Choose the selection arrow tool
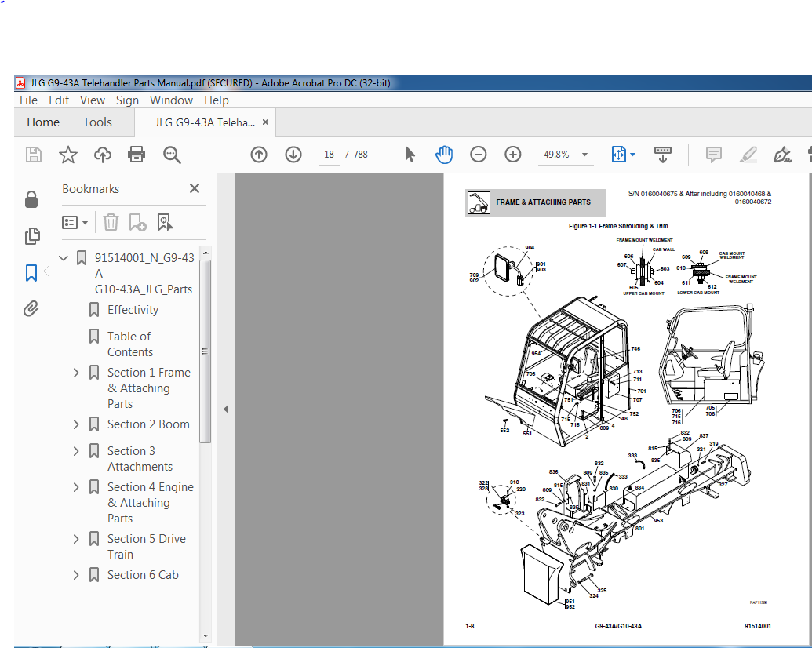Image resolution: width=812 pixels, height=648 pixels. coord(410,155)
